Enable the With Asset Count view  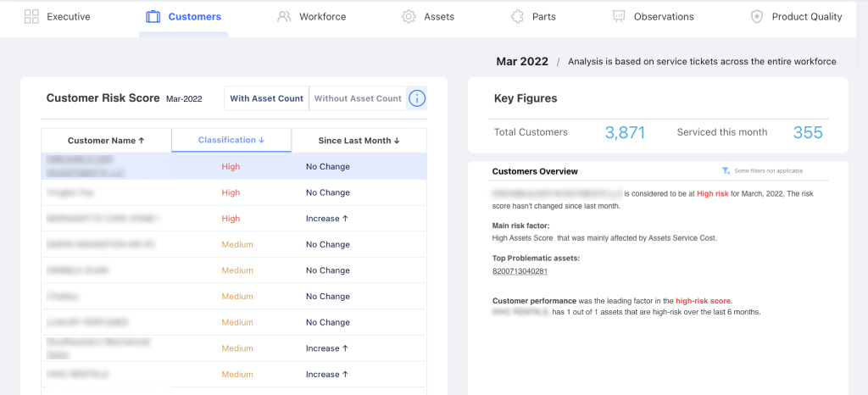(x=266, y=98)
